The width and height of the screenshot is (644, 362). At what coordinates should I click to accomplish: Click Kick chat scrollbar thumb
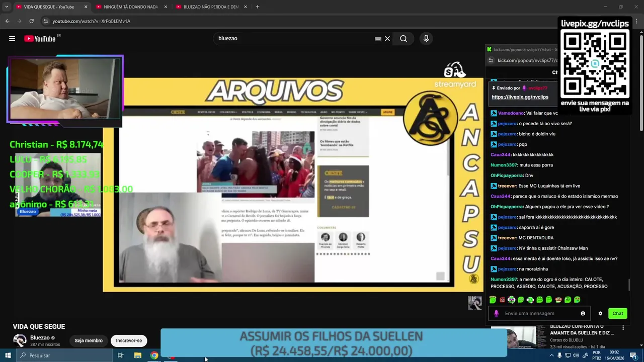[x=629, y=285]
